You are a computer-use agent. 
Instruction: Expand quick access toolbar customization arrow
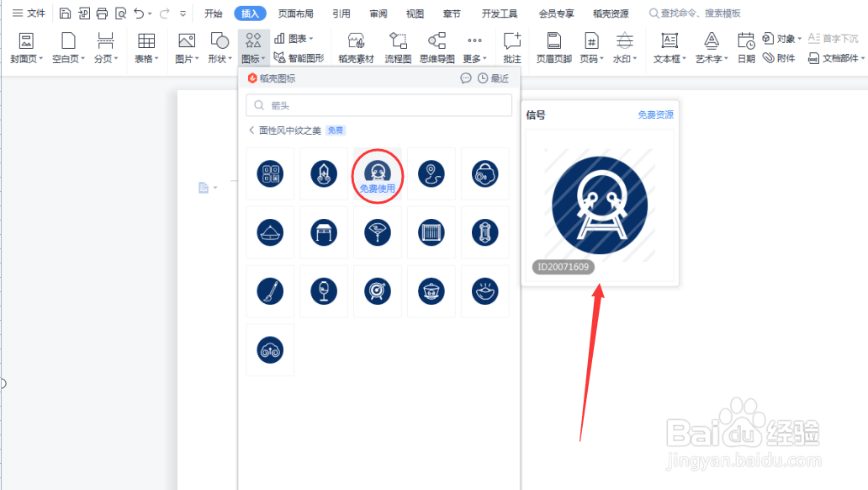point(183,13)
